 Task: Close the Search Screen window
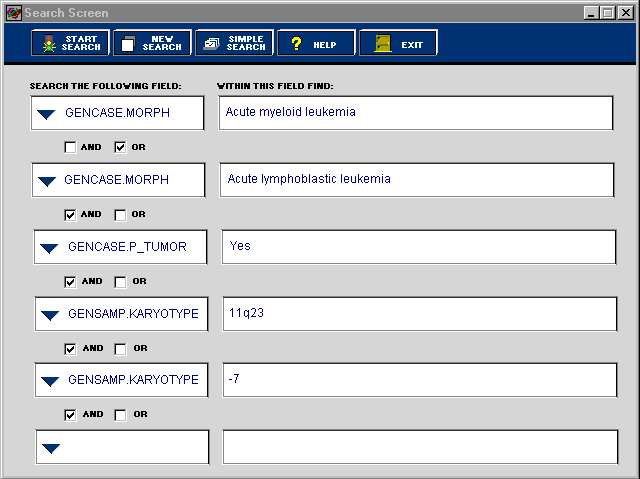coord(626,13)
